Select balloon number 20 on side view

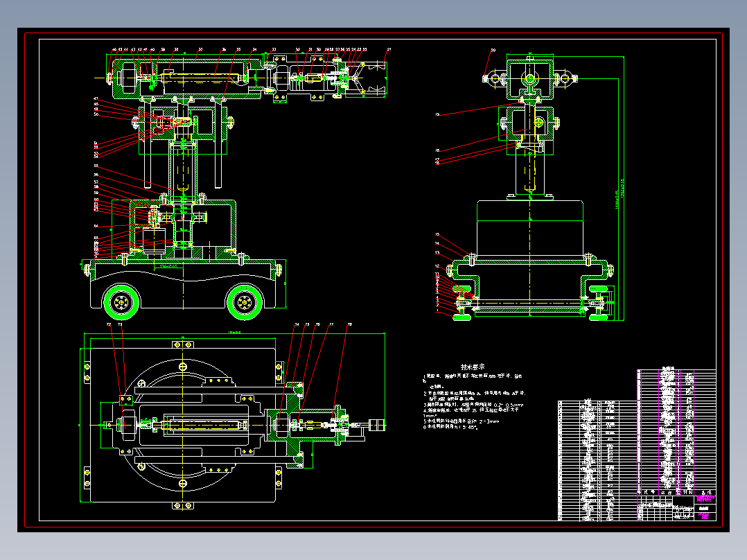[x=493, y=50]
